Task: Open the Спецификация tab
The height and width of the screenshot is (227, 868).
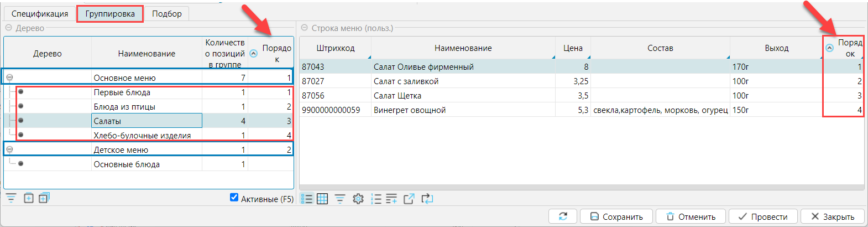Action: click(x=40, y=14)
